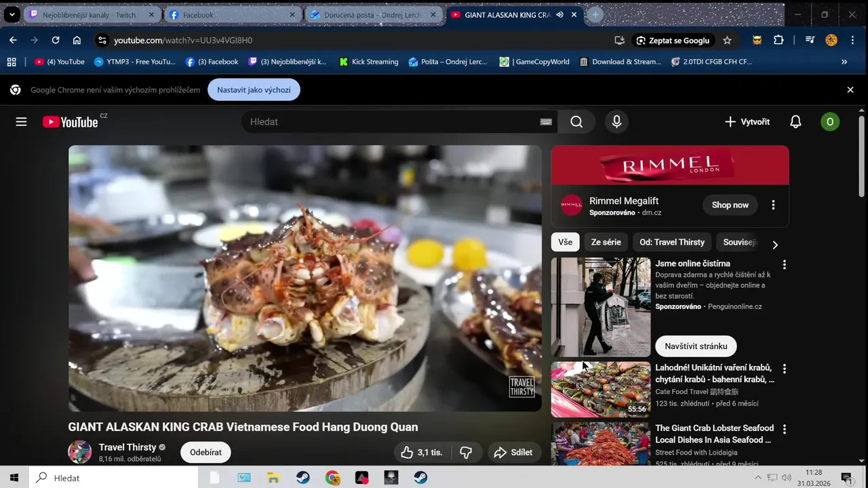The height and width of the screenshot is (488, 868).
Task: Click the Sdílet share button
Action: [x=513, y=452]
